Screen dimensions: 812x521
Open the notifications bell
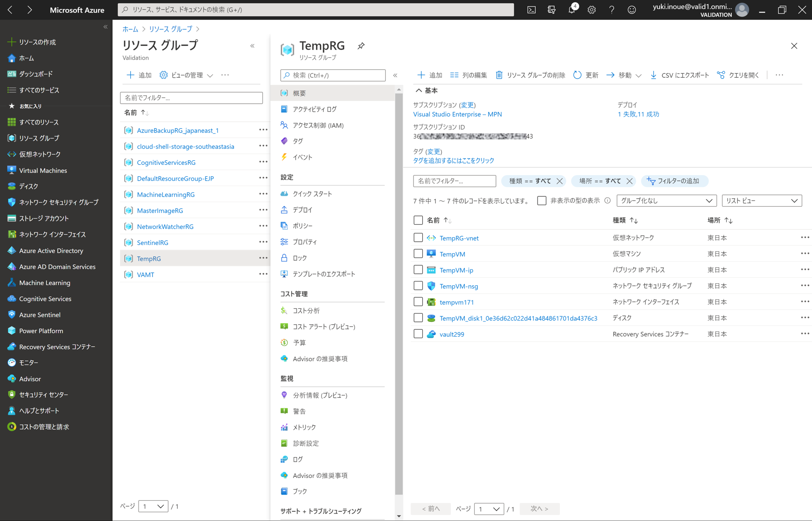[x=572, y=9]
